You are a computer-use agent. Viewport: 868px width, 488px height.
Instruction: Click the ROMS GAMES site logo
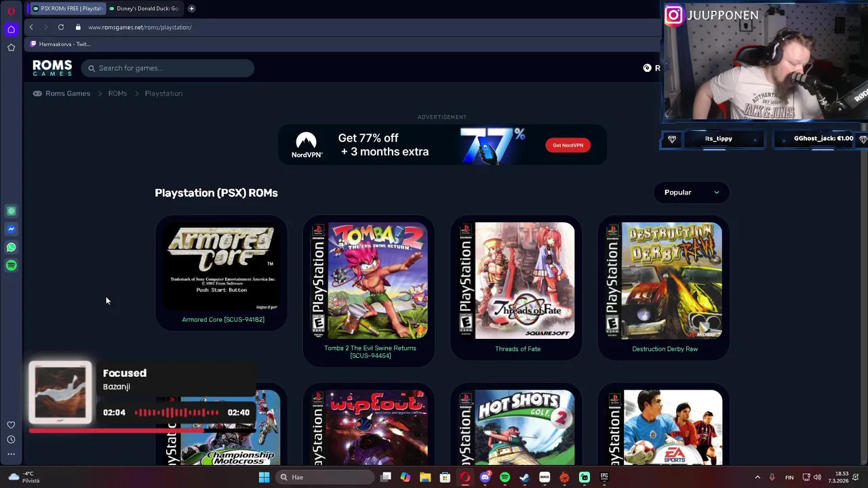tap(52, 68)
